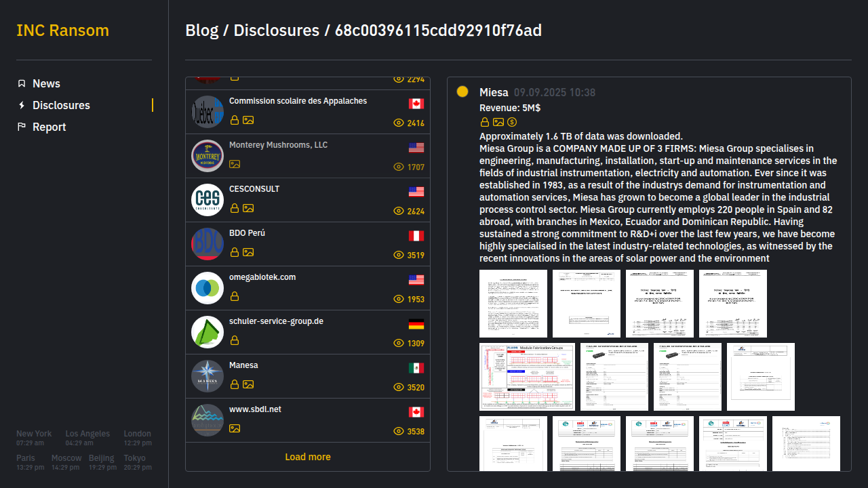The image size is (868, 488).
Task: Click the Monterey Mushrooms logo
Action: 208,156
